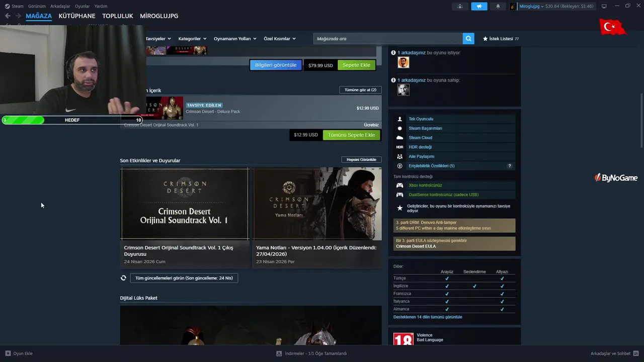Open Arkadaşlar ve Sohbet chat icon
Image resolution: width=644 pixels, height=362 pixels.
[x=636, y=353]
